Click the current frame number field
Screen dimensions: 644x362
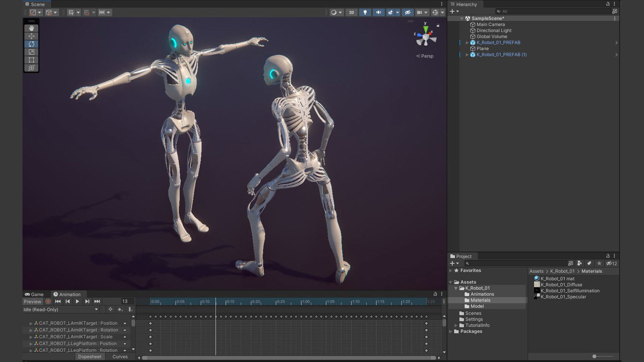[x=127, y=302]
